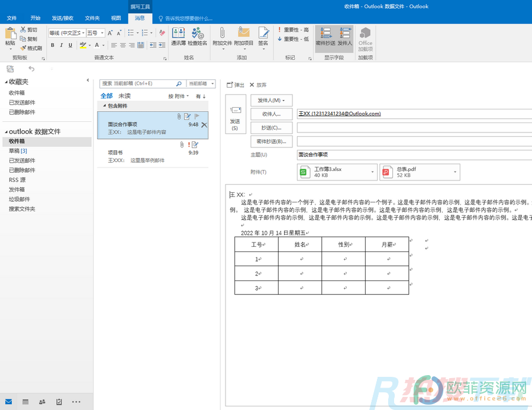Click the Copy (复制) icon
The height and width of the screenshot is (410, 532).
pyautogui.click(x=23, y=38)
